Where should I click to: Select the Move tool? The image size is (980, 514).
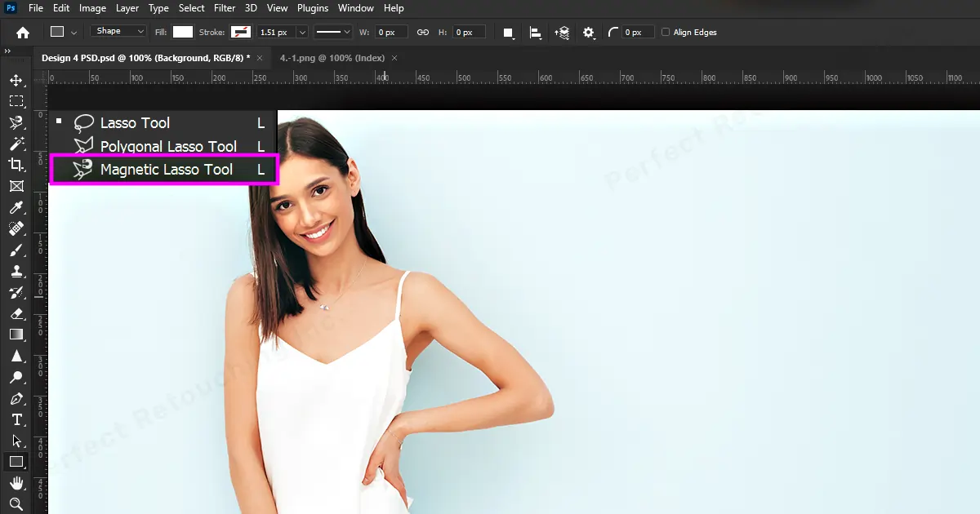pyautogui.click(x=16, y=80)
